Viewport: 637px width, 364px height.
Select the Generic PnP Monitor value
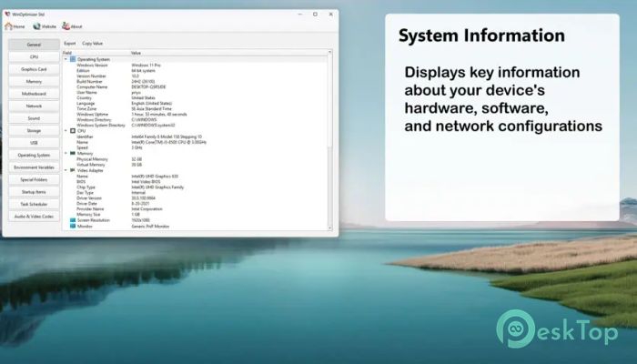click(x=150, y=227)
